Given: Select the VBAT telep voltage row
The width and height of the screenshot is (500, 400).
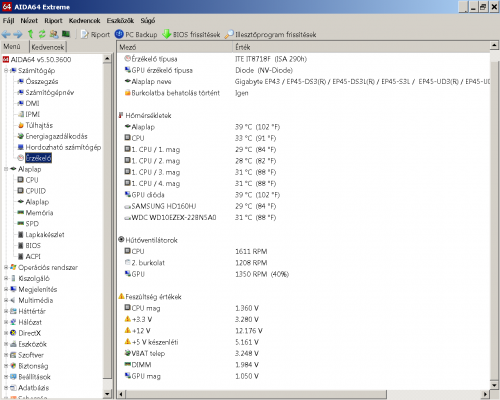Looking at the screenshot, I should (303, 353).
